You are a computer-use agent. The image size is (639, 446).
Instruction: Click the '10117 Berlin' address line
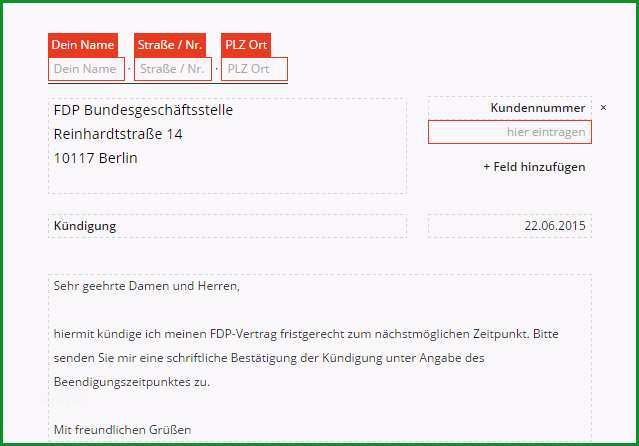tap(95, 158)
